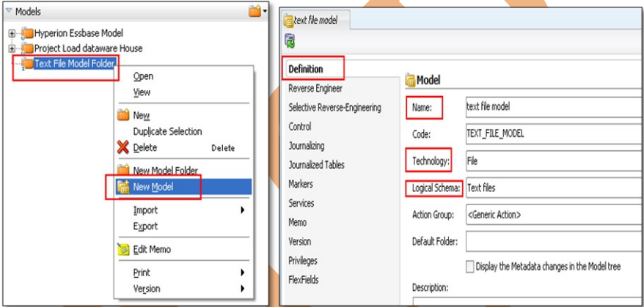This screenshot has height=307, width=644.
Task: Open the Version section in the editor
Action: click(300, 241)
